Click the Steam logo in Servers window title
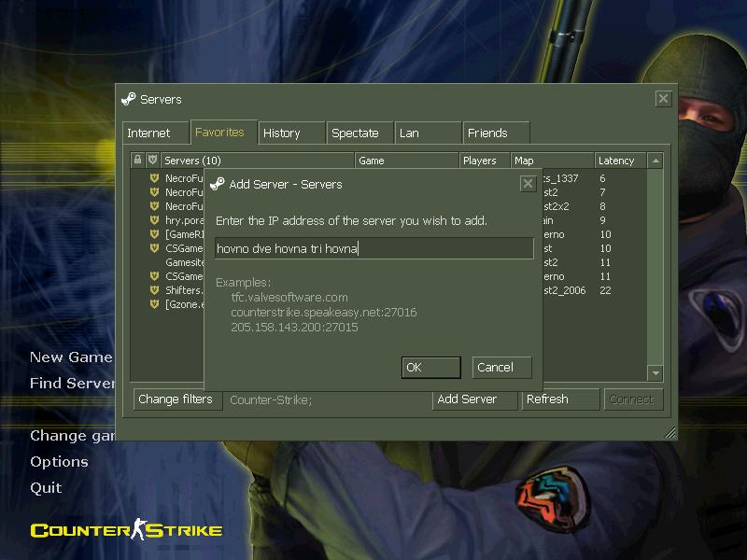This screenshot has height=560, width=747. point(129,99)
